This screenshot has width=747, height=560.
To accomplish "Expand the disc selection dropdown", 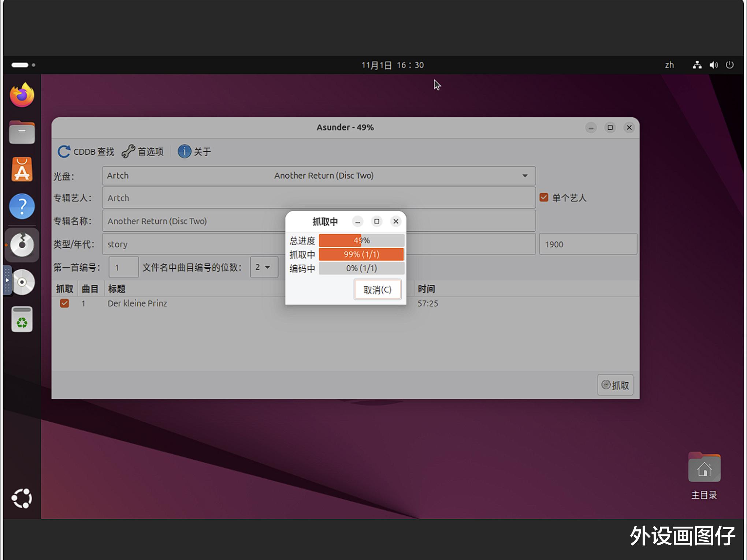I will pyautogui.click(x=525, y=176).
